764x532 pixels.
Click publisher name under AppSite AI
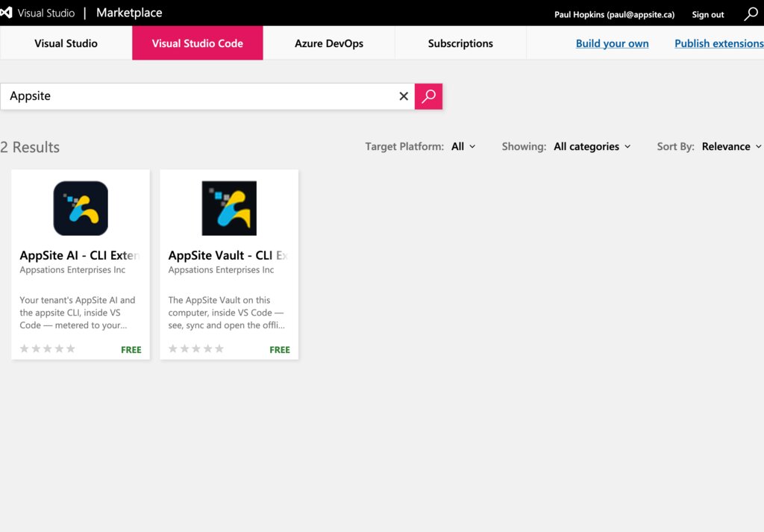click(72, 270)
